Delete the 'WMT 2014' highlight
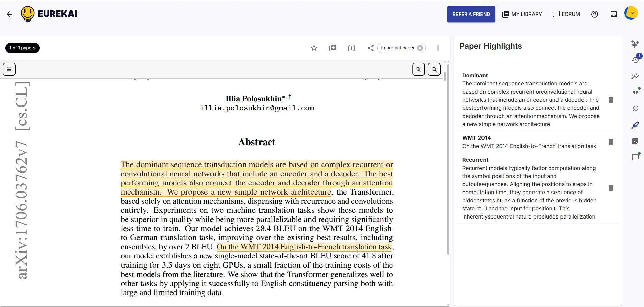 pos(611,142)
